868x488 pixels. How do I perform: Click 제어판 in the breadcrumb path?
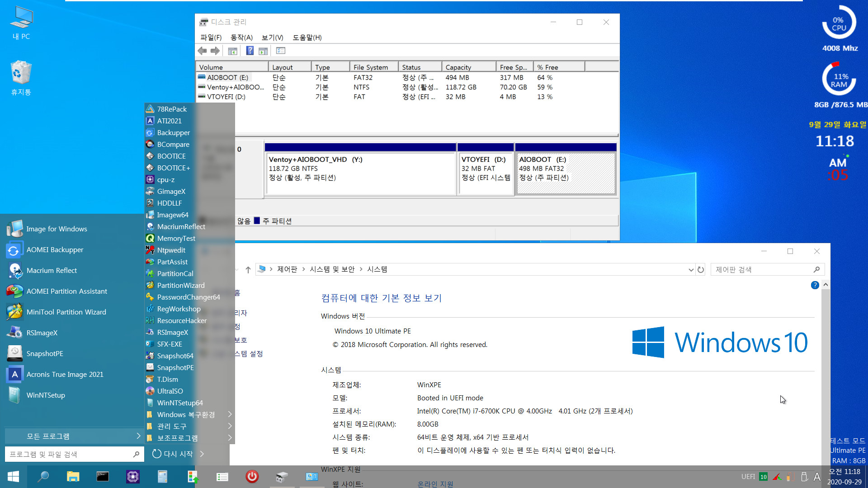287,269
